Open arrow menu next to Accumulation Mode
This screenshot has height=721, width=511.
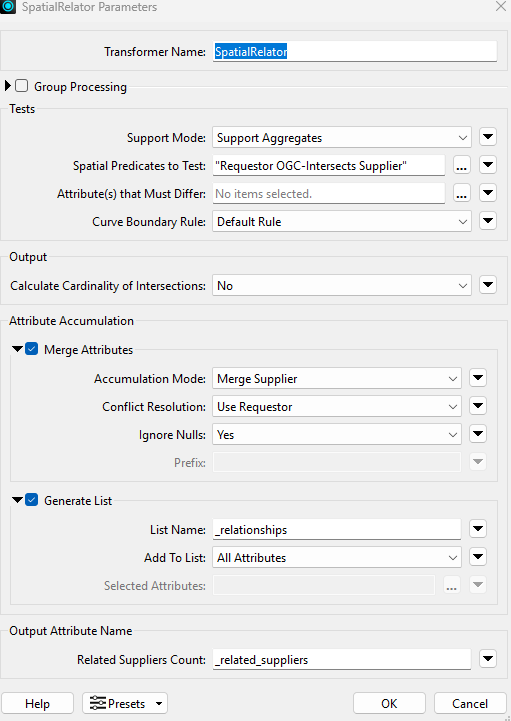[478, 378]
